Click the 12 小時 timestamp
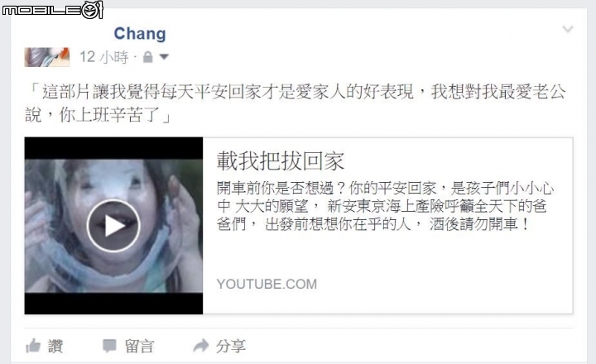The width and height of the screenshot is (596, 364). (x=103, y=57)
